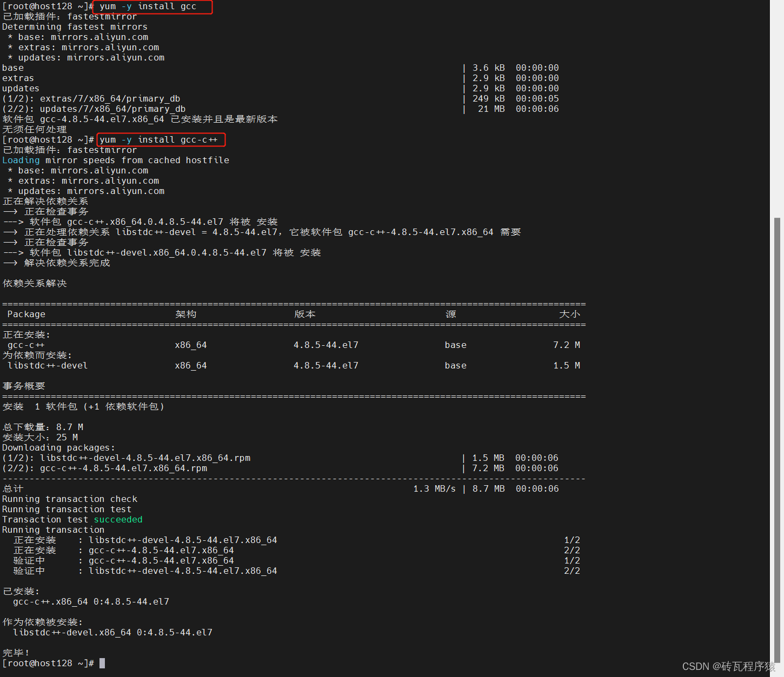Click '无须任何处理' line
The width and height of the screenshot is (784, 677).
coord(35,130)
